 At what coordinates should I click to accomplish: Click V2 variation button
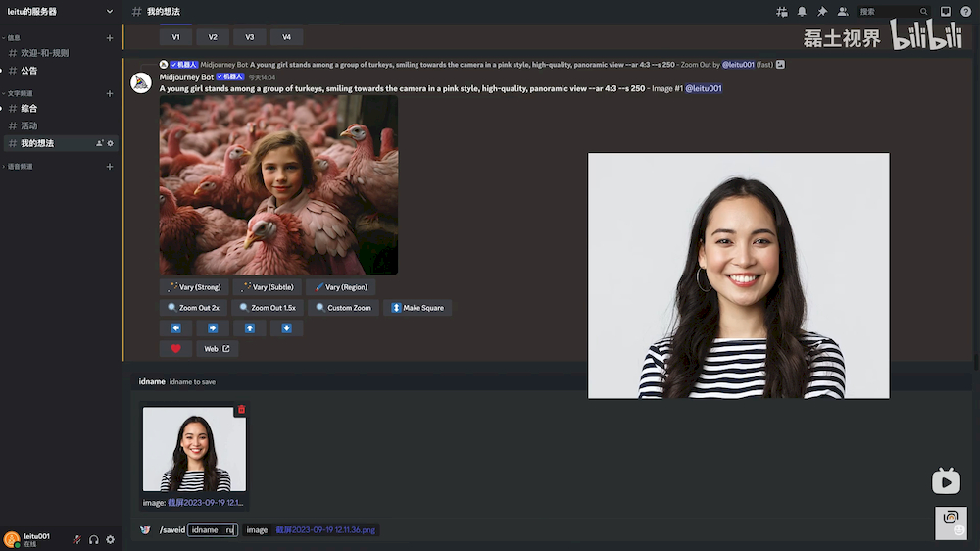click(213, 37)
